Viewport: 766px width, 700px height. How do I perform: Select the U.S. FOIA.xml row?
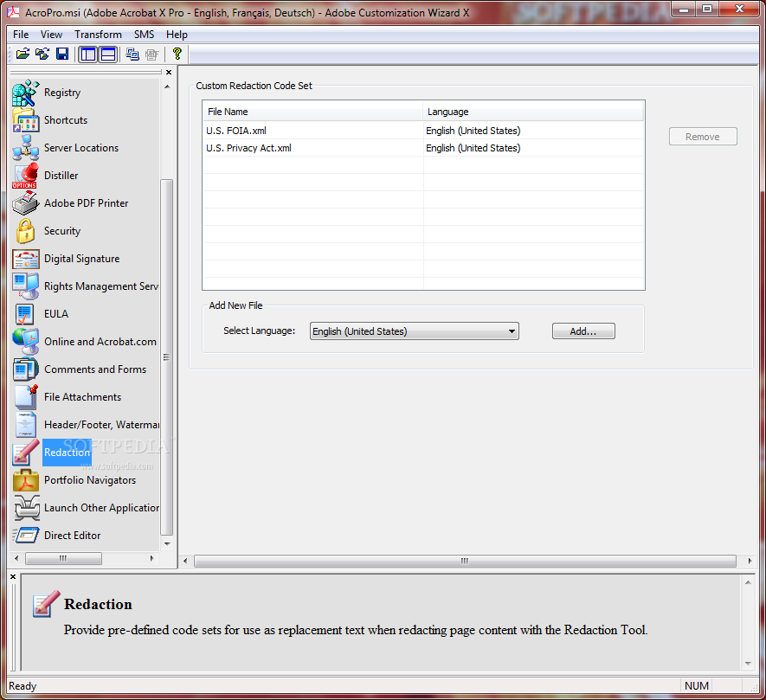pos(423,131)
